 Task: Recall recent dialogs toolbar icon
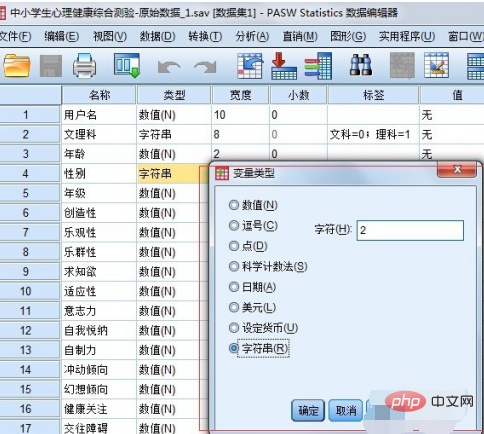point(127,66)
